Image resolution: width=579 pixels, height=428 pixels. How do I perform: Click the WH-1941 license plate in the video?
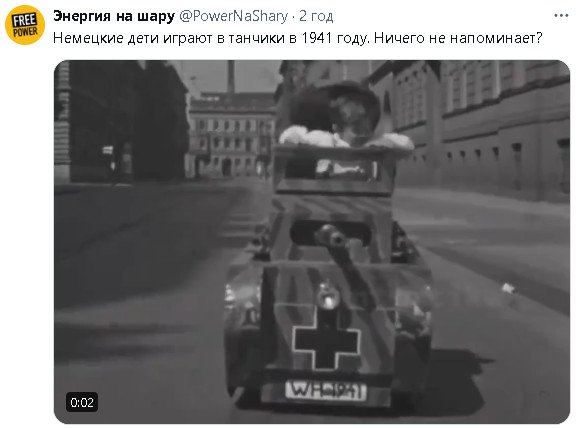point(326,391)
